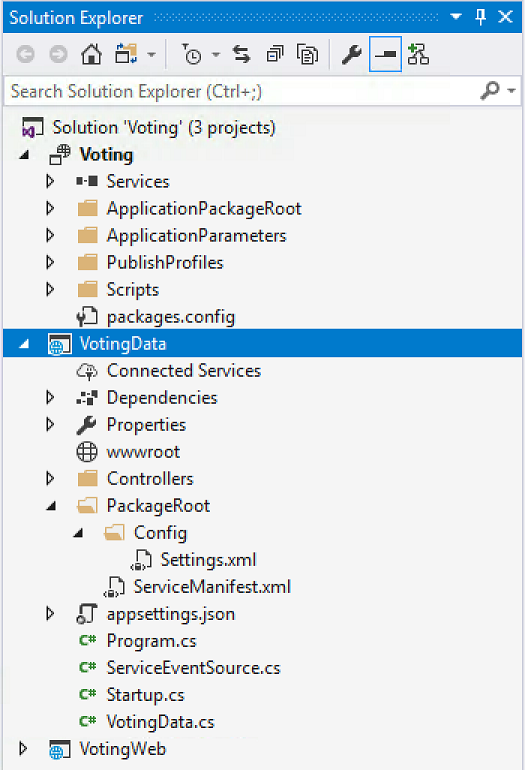The width and height of the screenshot is (525, 770).
Task: Click Collapse All toolbar icon
Action: [x=275, y=54]
